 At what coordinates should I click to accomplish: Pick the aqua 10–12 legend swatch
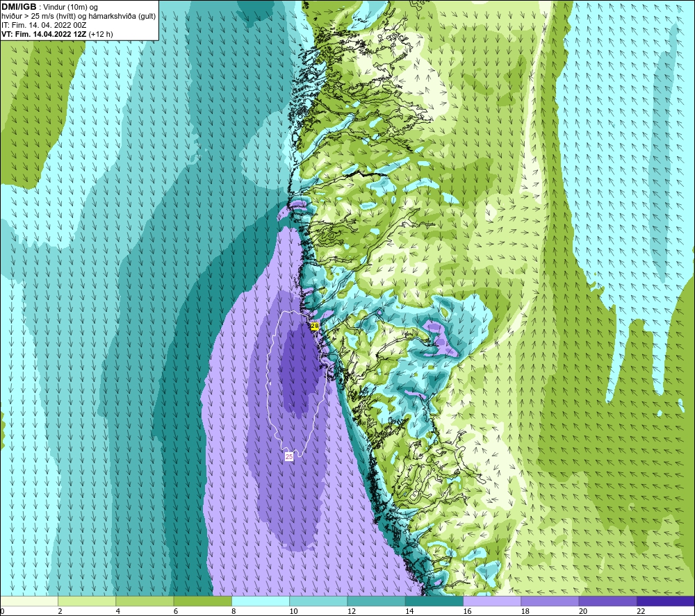pyautogui.click(x=318, y=601)
